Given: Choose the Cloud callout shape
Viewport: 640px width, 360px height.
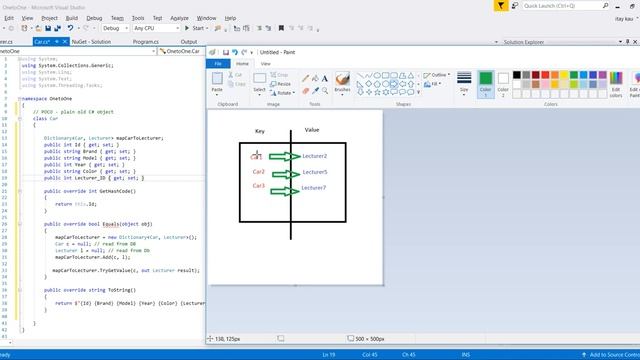Looking at the screenshot, I should (x=411, y=92).
